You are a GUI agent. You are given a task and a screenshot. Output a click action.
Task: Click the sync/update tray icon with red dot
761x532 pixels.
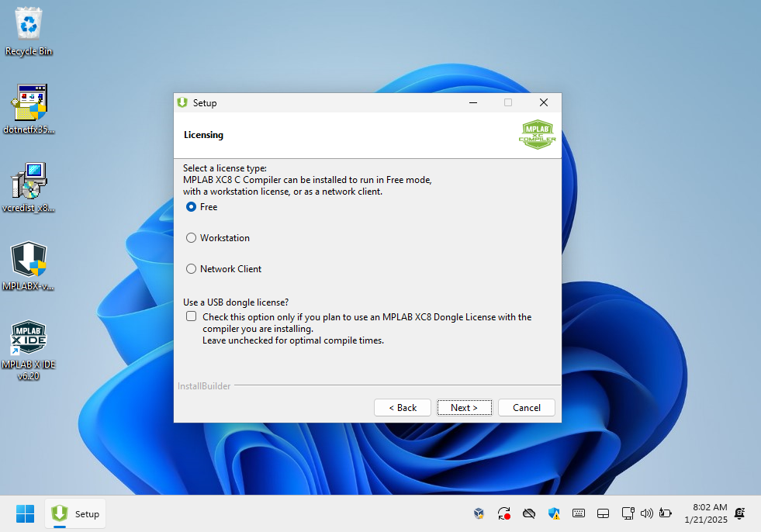point(504,513)
